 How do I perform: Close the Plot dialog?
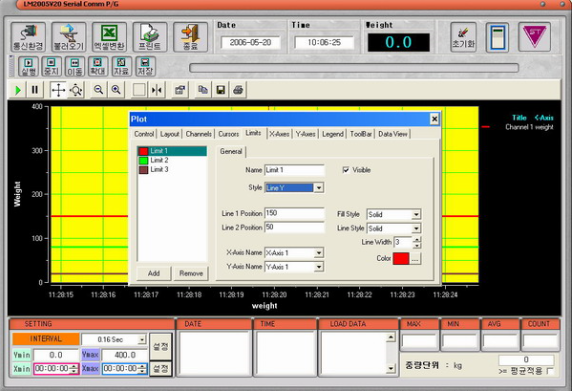coord(434,119)
